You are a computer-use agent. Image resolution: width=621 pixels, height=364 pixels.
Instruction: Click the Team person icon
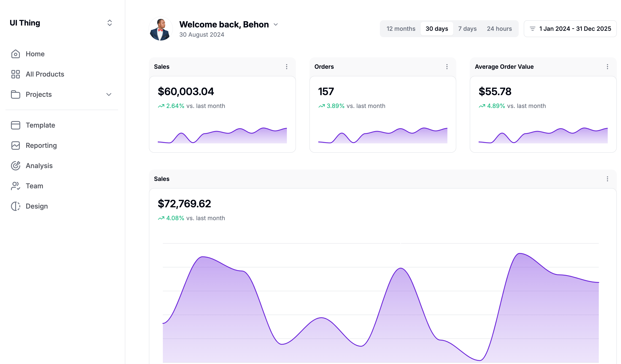tap(15, 186)
